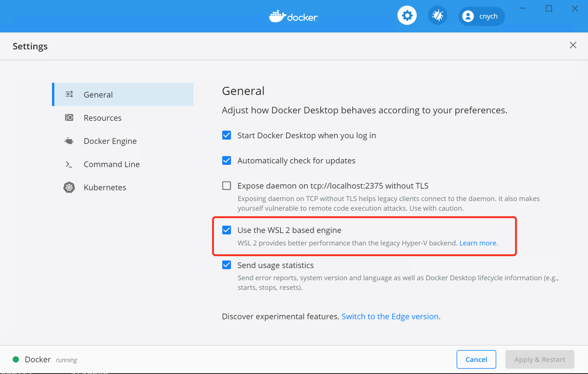Open the Docker Engine settings tab
This screenshot has width=588, height=374.
point(123,141)
